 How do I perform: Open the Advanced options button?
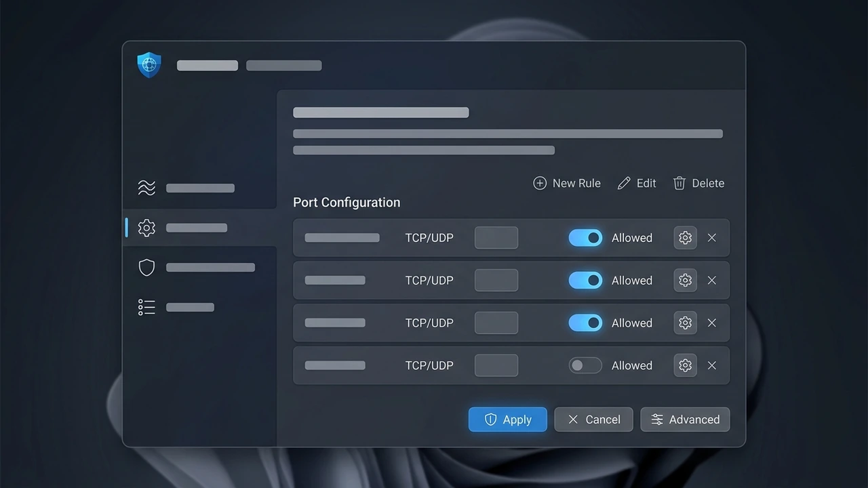coord(685,420)
